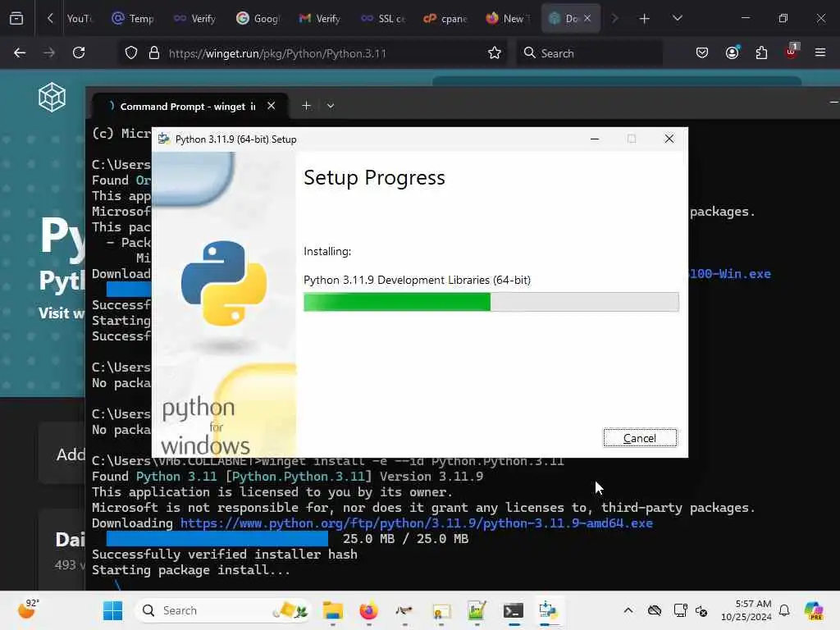Open the Windows Start menu
The width and height of the screenshot is (840, 630).
pos(112,610)
